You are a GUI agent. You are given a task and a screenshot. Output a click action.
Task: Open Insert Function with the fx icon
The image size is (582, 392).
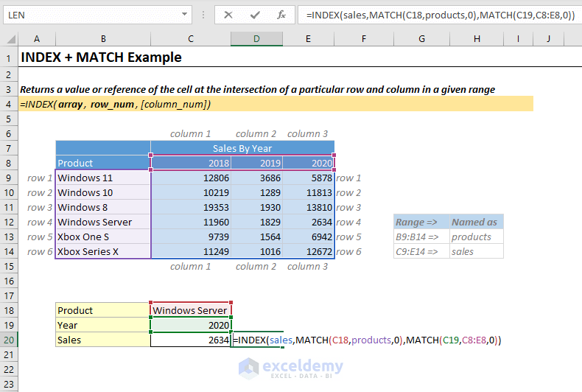[x=281, y=15]
